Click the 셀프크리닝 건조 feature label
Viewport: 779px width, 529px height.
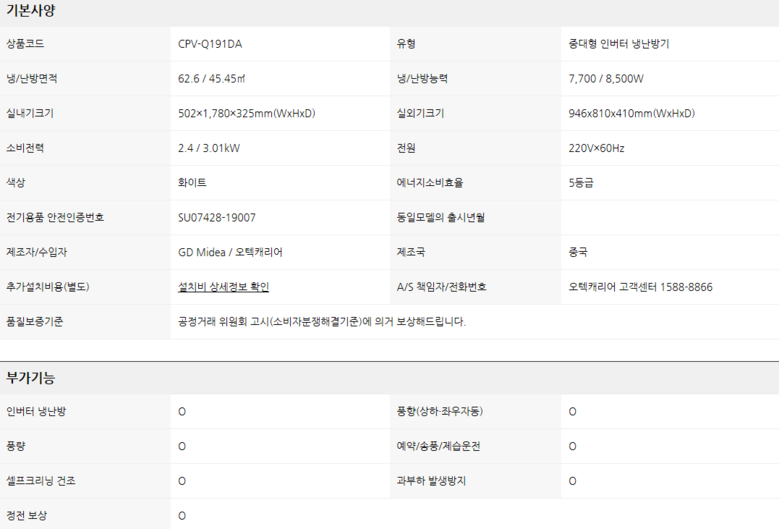point(40,481)
